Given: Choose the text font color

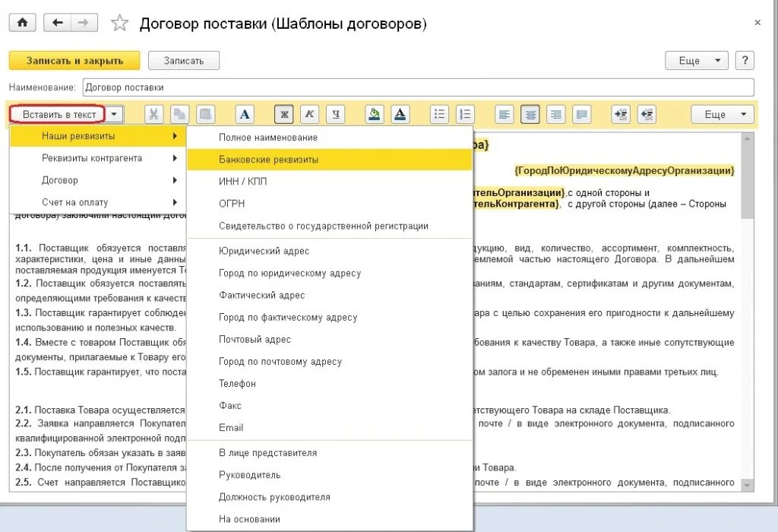Looking at the screenshot, I should [400, 115].
